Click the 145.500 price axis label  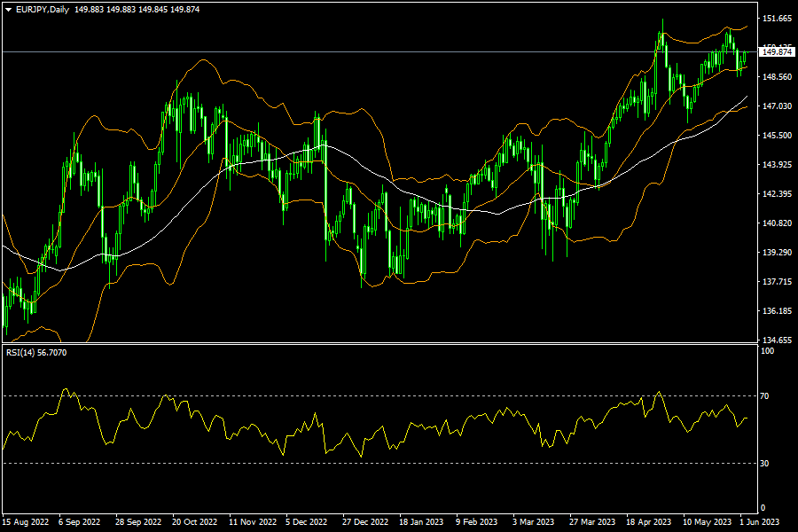tap(777, 136)
